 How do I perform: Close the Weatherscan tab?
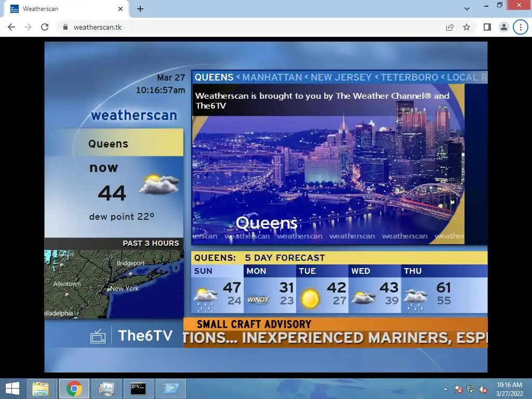121,9
